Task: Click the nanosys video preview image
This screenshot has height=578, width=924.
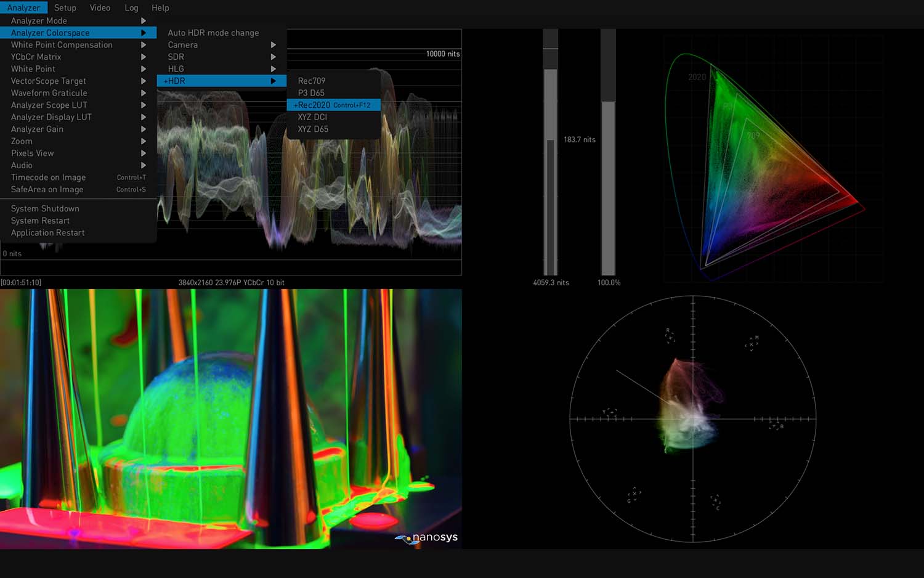Action: 230,419
